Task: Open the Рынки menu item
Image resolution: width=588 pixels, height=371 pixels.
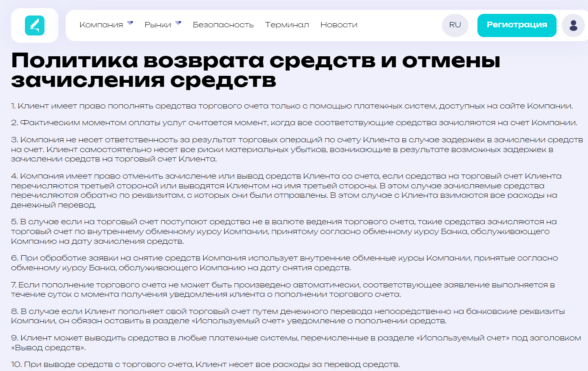Action: (x=158, y=25)
